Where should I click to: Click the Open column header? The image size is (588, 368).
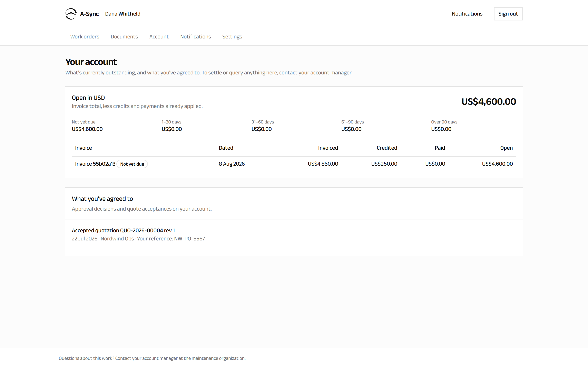click(506, 148)
